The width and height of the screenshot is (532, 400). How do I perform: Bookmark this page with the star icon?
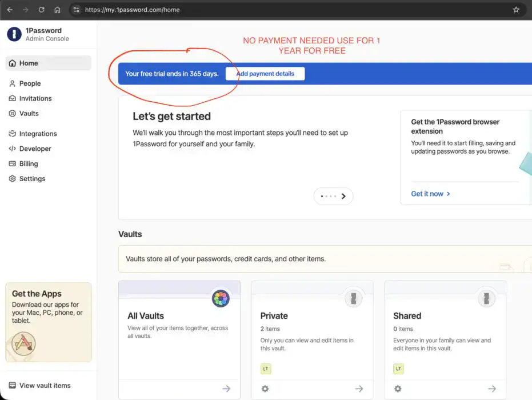[x=516, y=10]
